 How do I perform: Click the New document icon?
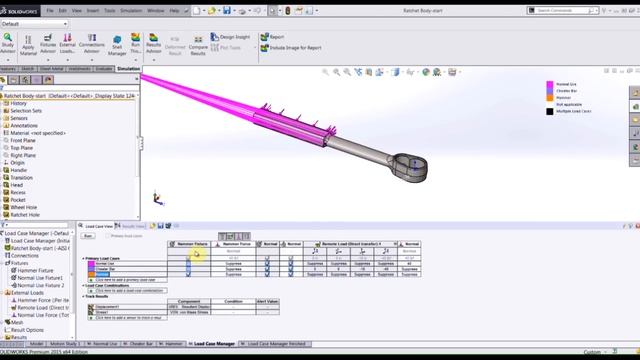pyautogui.click(x=197, y=11)
